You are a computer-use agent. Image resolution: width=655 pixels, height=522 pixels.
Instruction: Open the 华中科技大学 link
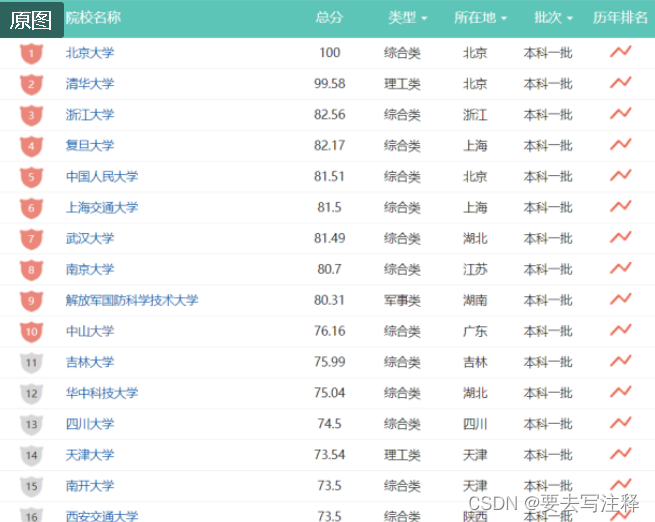click(102, 393)
